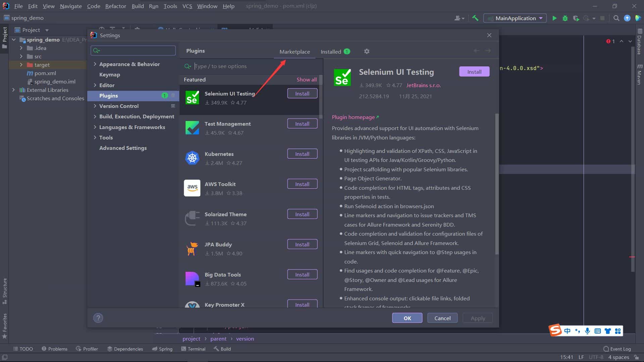Open Sogou IME toolbox grid icon
This screenshot has height=362, width=644.
click(x=618, y=331)
